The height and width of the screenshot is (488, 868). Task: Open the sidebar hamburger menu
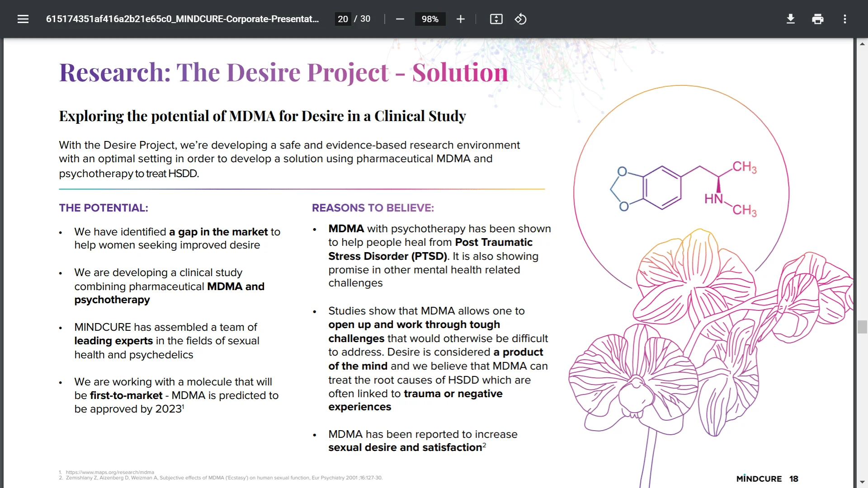[x=23, y=19]
